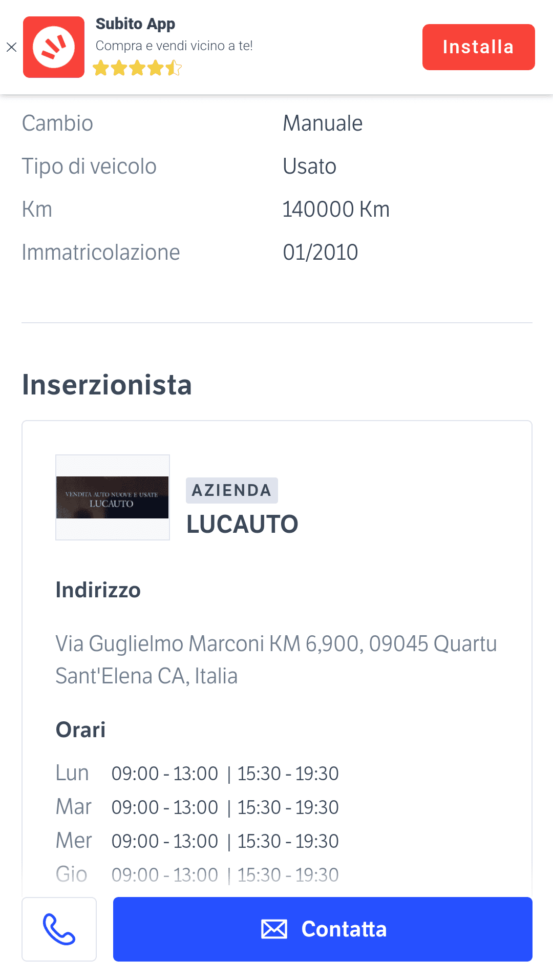Select Monday opening hours row
This screenshot has width=553, height=980.
tap(197, 773)
